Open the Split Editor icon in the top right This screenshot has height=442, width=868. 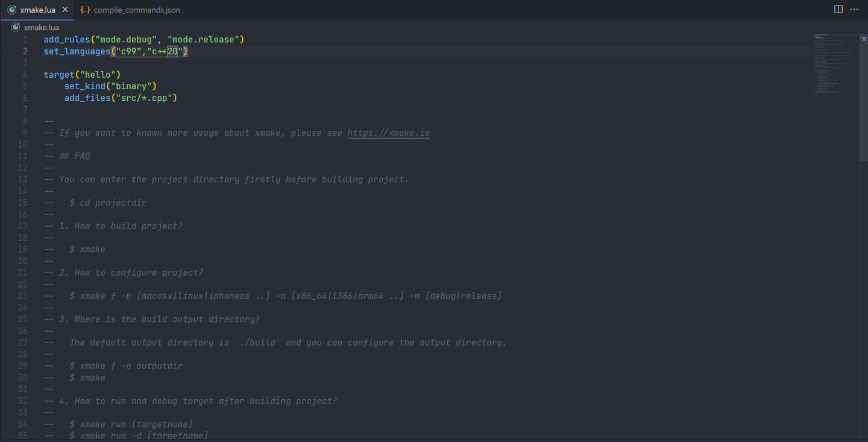point(838,9)
